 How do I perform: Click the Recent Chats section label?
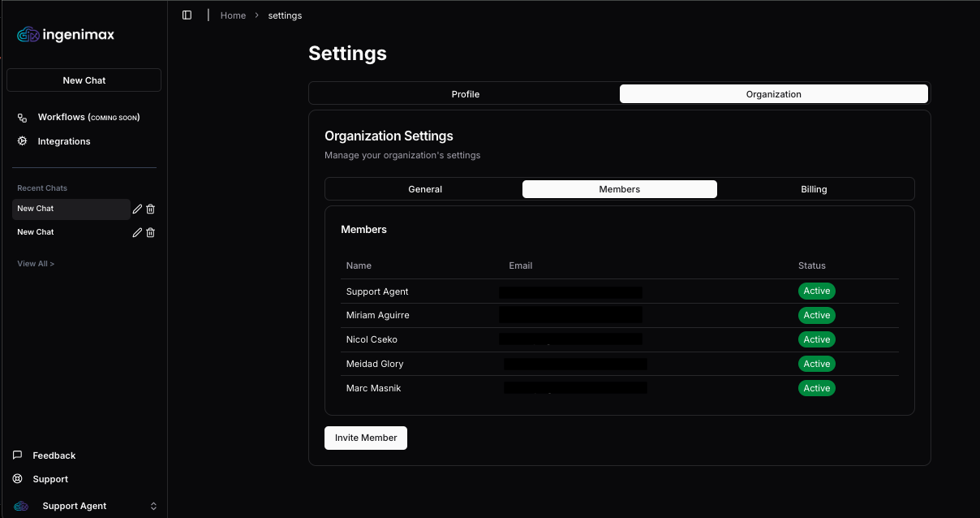tap(42, 188)
